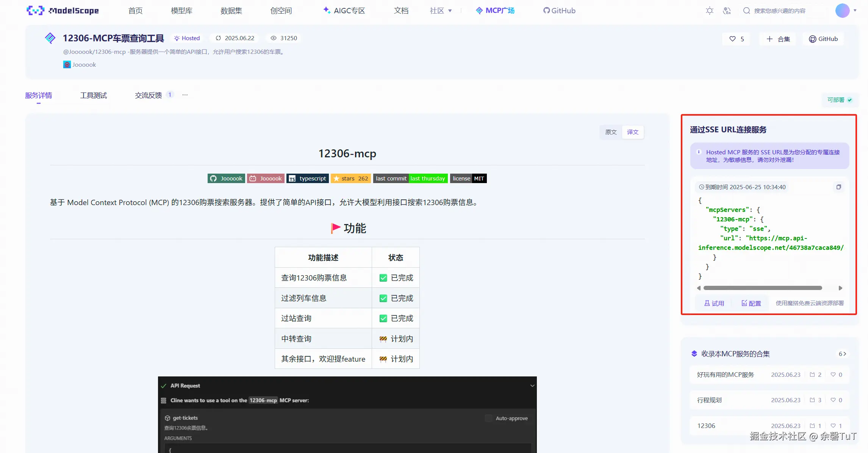Like the service with heart button

click(x=737, y=39)
